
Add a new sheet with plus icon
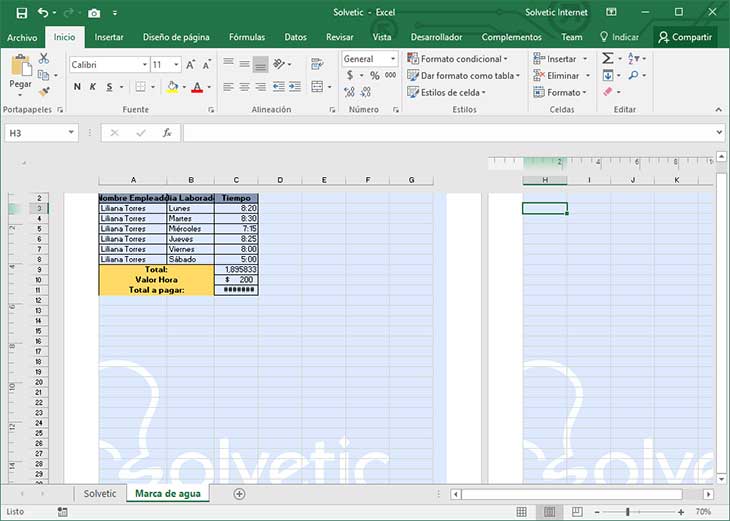[x=239, y=494]
